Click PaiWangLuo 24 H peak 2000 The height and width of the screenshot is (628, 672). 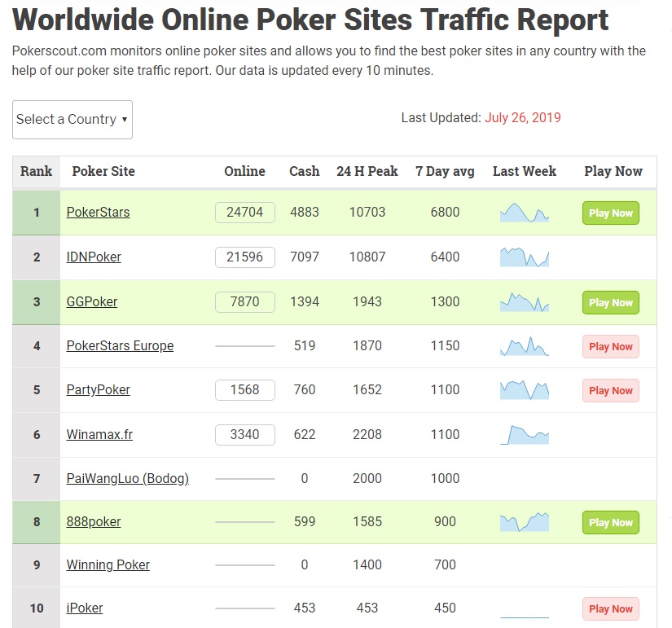click(367, 478)
